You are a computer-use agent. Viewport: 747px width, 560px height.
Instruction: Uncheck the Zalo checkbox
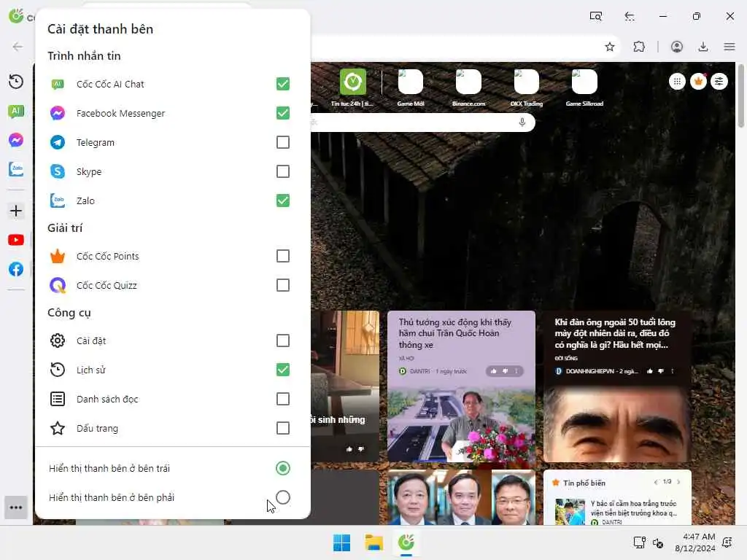point(283,201)
